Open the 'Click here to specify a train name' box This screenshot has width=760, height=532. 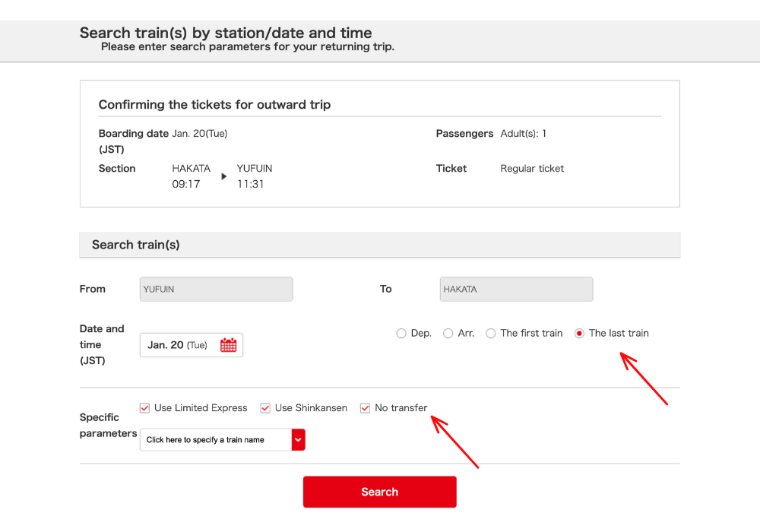point(215,439)
